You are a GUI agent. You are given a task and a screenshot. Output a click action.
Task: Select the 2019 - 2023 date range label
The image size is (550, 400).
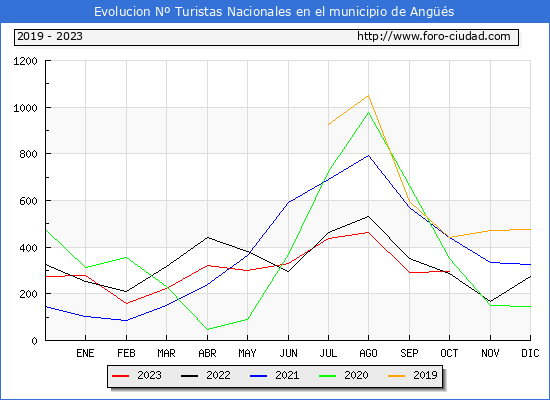(50, 36)
